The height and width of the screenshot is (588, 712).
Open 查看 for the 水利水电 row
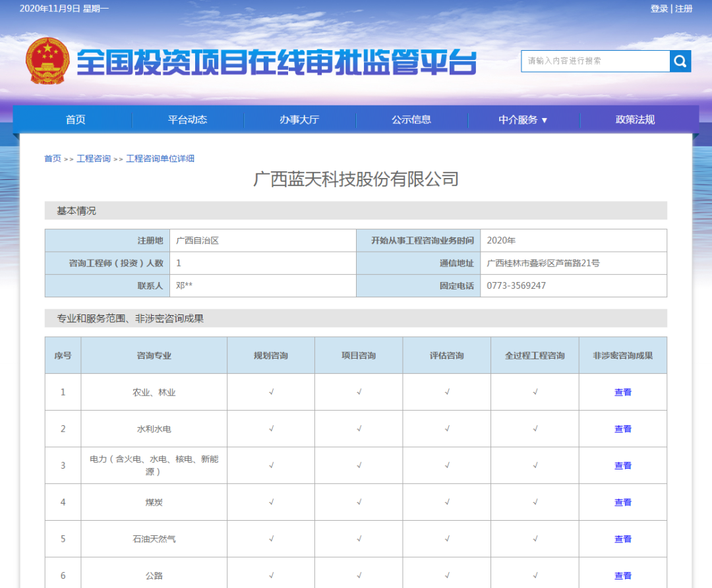[x=622, y=428]
